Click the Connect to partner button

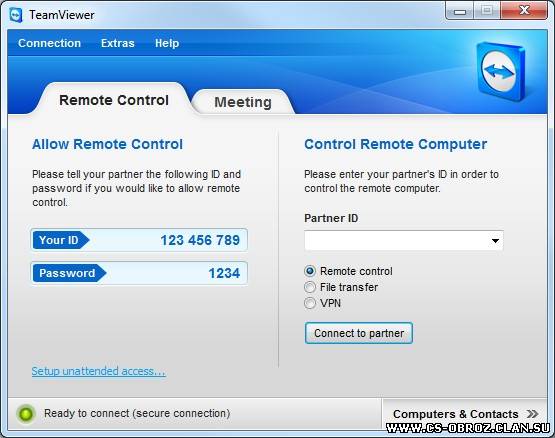359,333
